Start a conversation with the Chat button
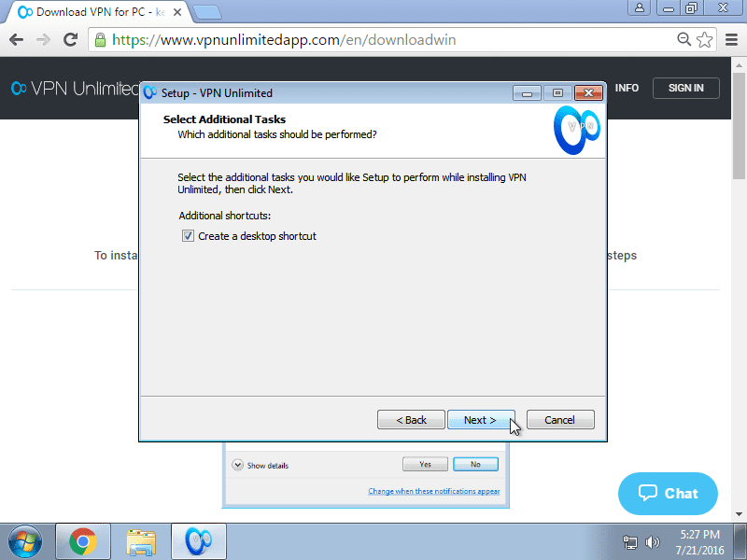This screenshot has height=560, width=747. tap(668, 493)
